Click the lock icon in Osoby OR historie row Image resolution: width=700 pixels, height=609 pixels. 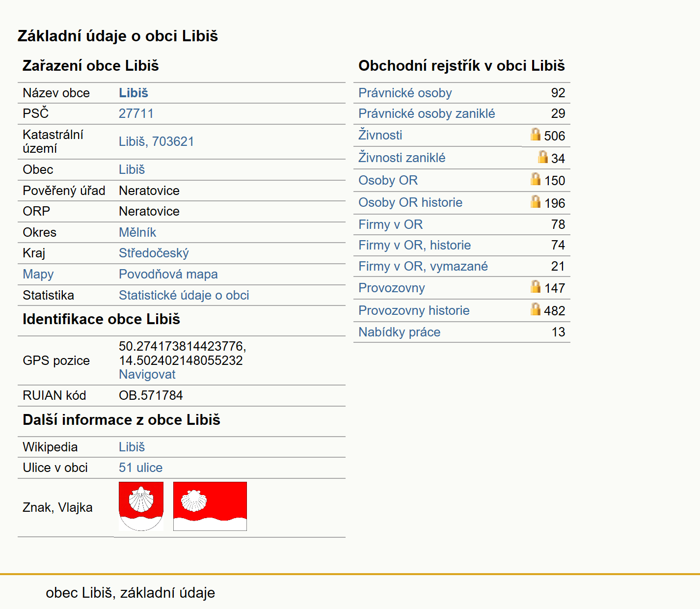(536, 201)
